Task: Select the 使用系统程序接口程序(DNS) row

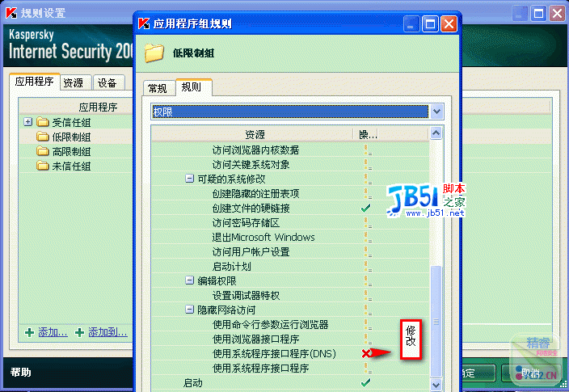Action: pyautogui.click(x=290, y=353)
